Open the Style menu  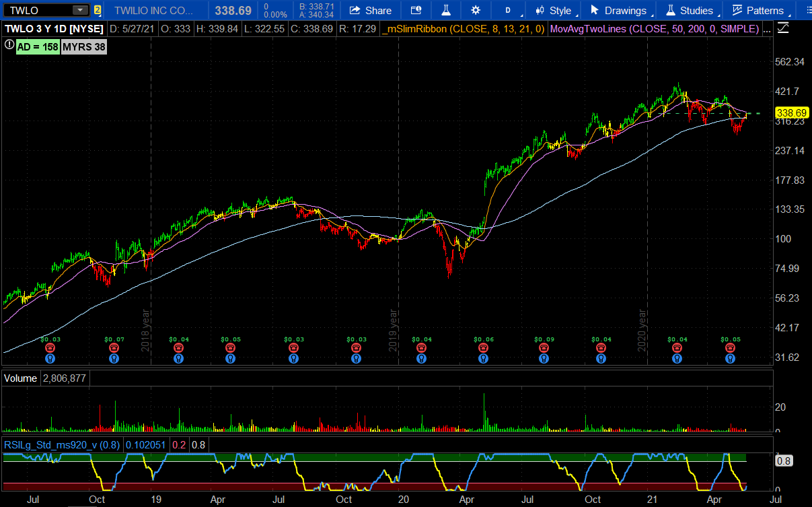point(554,10)
